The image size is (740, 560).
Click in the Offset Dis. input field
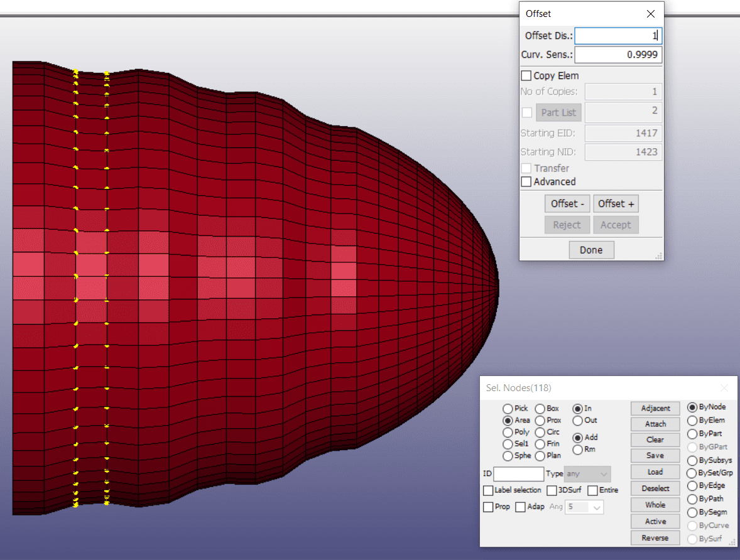(x=618, y=36)
